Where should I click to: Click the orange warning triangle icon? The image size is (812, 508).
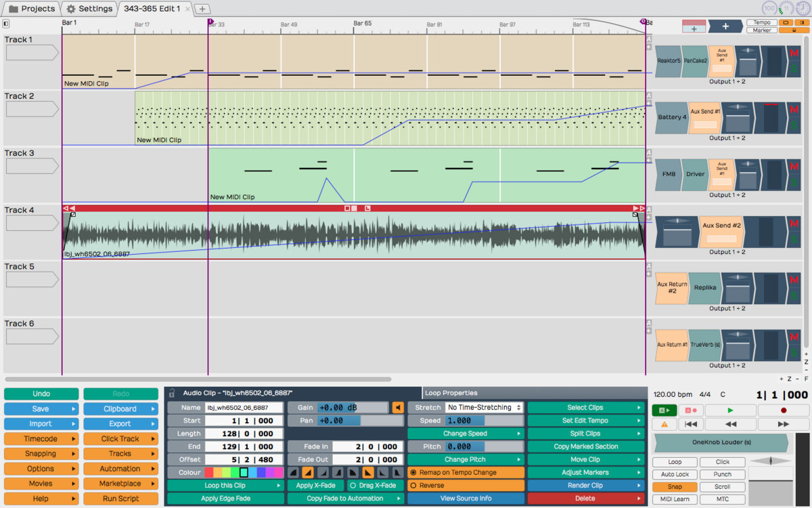(664, 424)
